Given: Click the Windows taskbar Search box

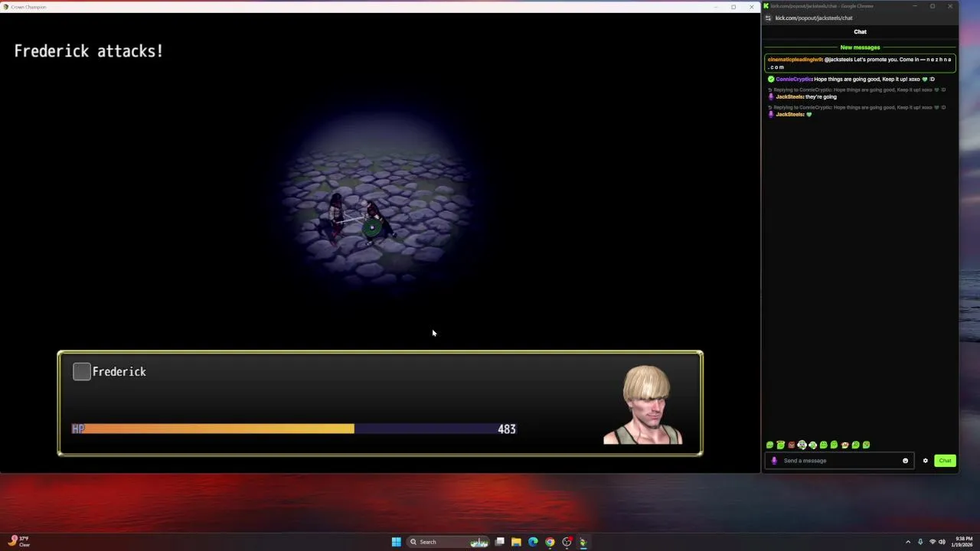Looking at the screenshot, I should pyautogui.click(x=448, y=542).
